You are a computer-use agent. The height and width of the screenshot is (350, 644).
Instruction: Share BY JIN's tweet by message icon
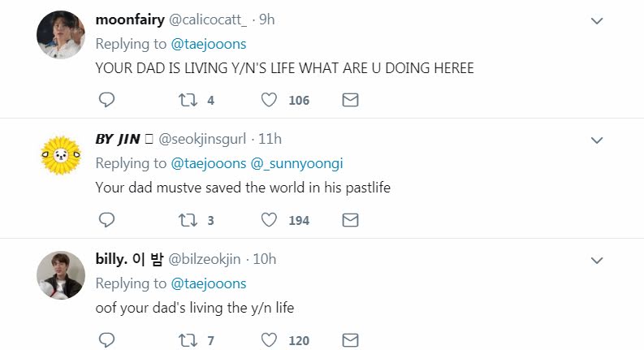point(350,220)
